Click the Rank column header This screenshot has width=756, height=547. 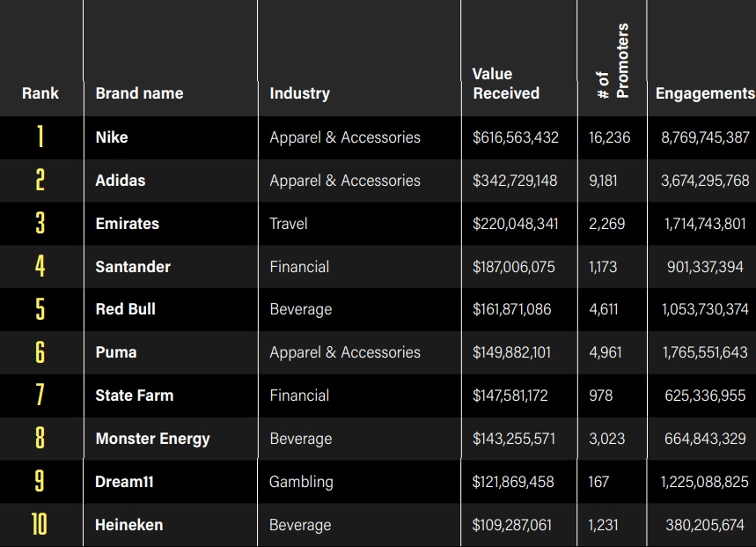pos(40,93)
